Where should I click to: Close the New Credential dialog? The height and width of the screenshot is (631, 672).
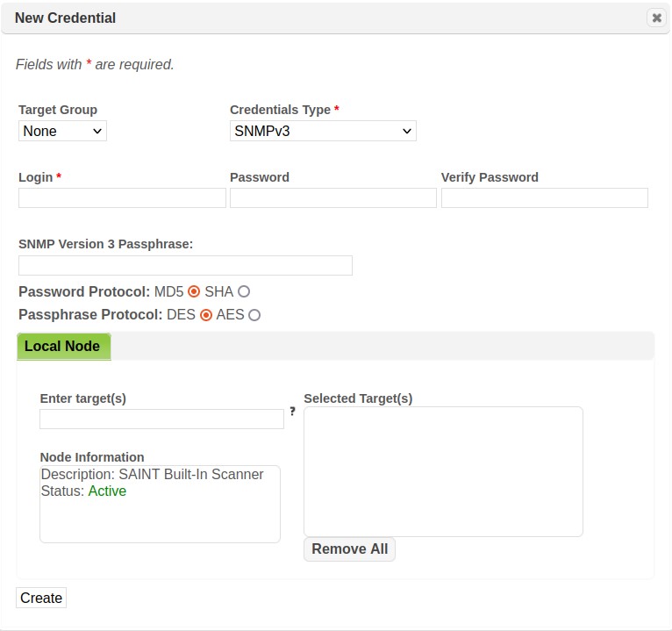point(656,18)
